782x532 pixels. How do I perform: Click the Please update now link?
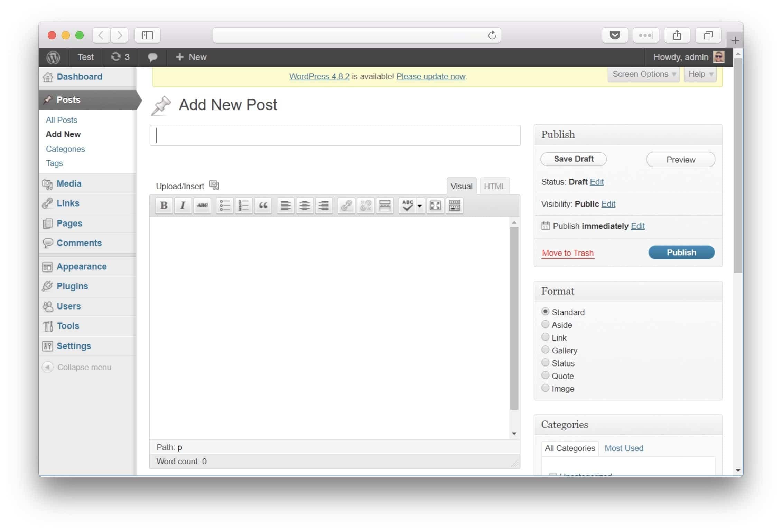coord(431,76)
